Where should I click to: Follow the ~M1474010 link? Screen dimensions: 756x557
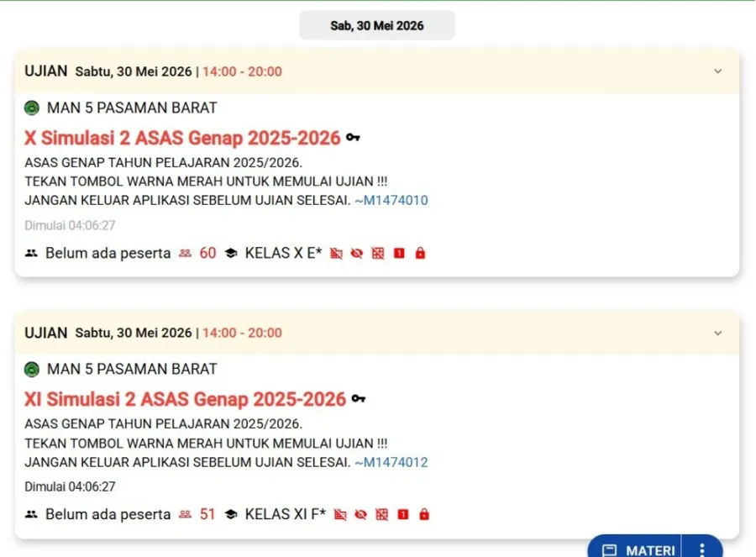(391, 200)
